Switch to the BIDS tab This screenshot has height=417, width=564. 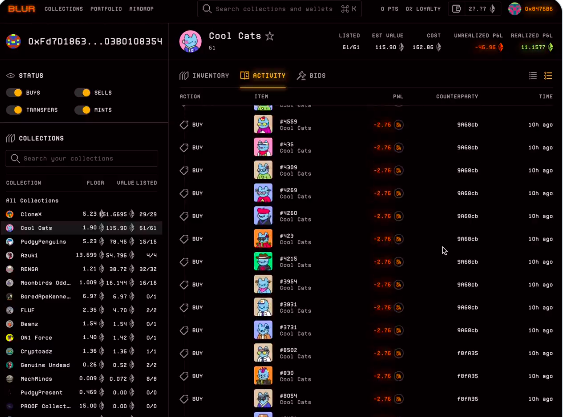click(x=311, y=76)
